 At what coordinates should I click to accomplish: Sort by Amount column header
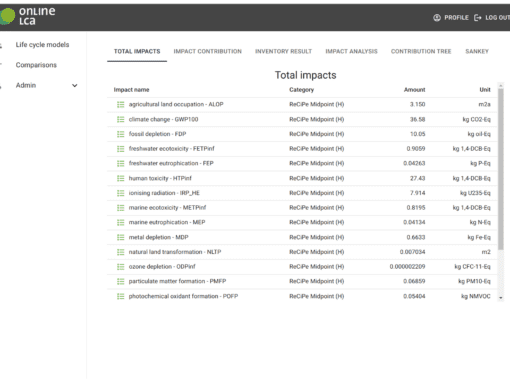point(414,90)
